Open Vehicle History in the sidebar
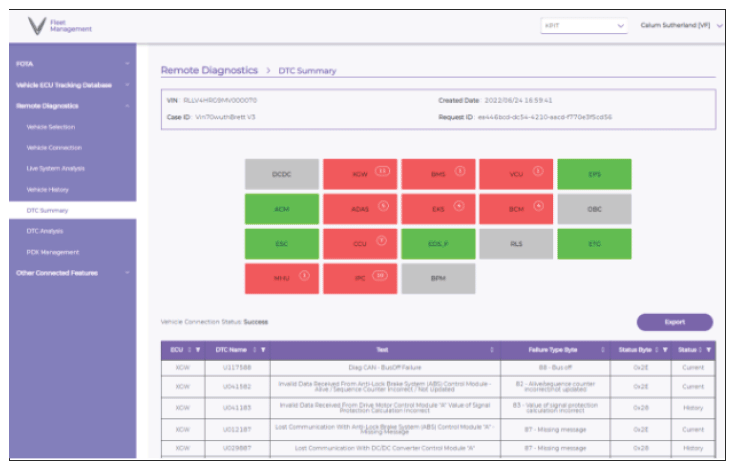 [x=48, y=189]
